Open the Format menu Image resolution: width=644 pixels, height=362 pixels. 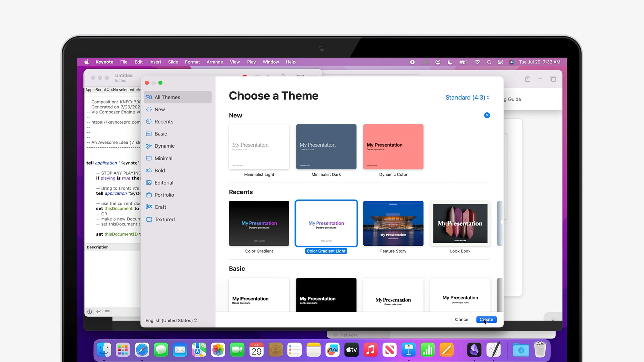coord(192,62)
